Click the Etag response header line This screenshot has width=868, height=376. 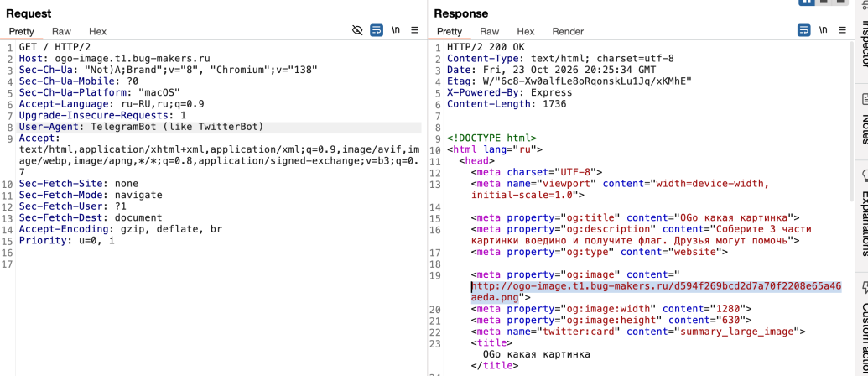[x=569, y=81]
